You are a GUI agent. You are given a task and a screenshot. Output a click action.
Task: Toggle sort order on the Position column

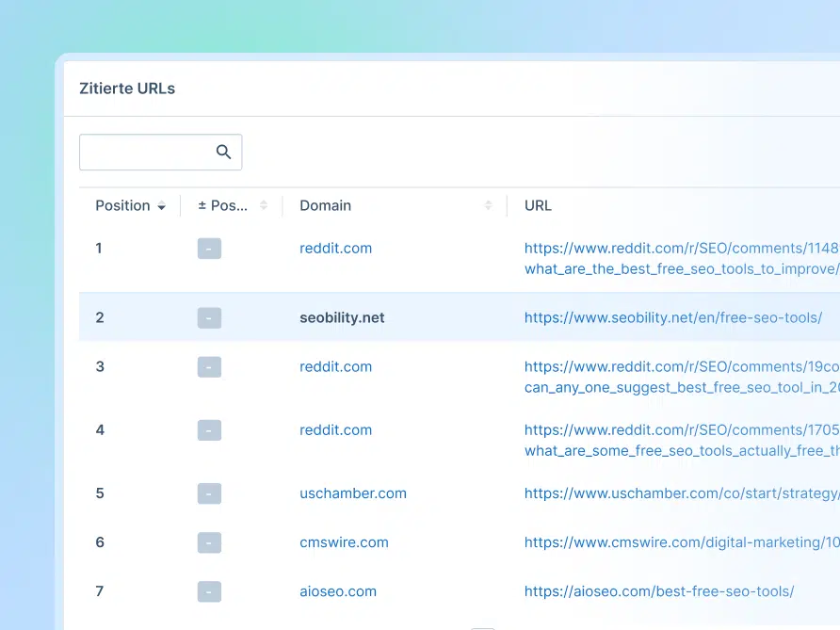click(x=161, y=205)
